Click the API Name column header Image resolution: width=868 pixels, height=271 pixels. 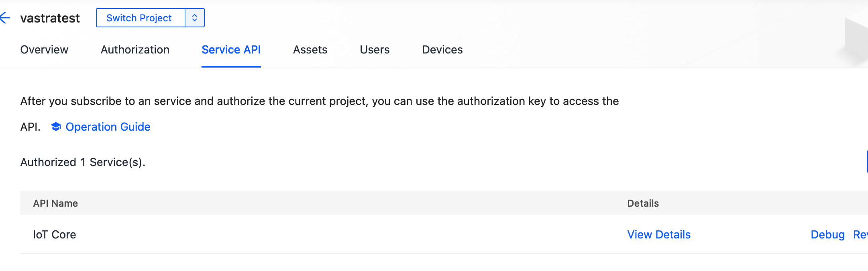(55, 203)
